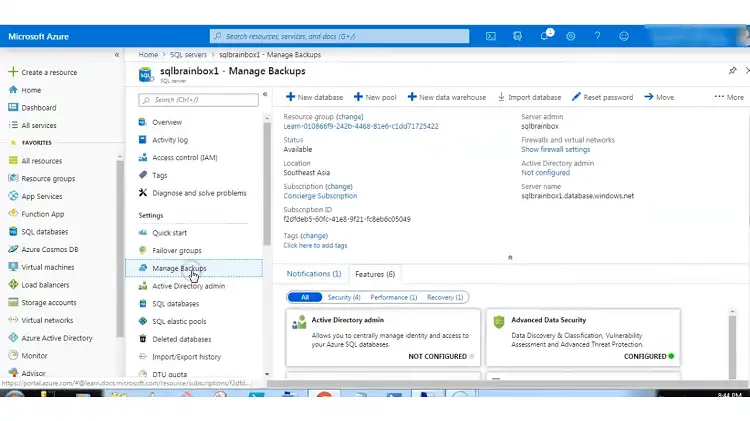Select Manage Backups setting
Image resolution: width=750 pixels, height=421 pixels.
(194, 268)
